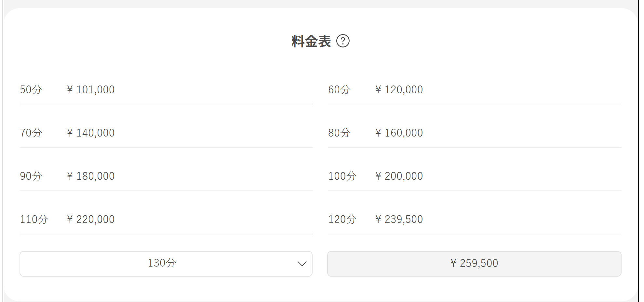Select the 70分 row label
Viewport: 644px width, 302px height.
click(x=31, y=133)
